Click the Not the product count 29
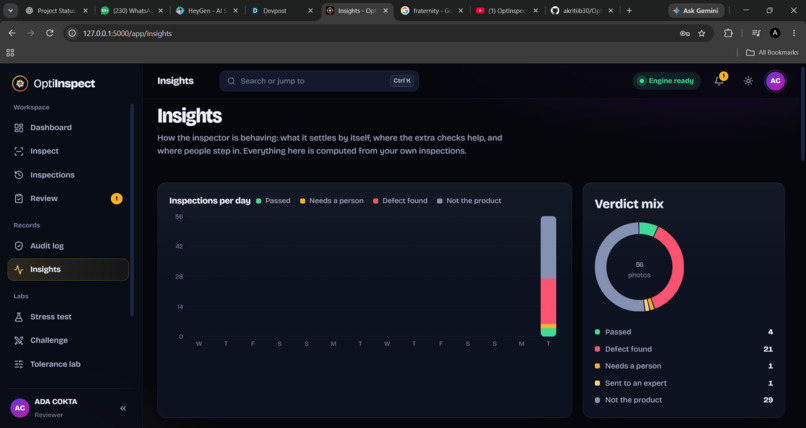Screen dimensions: 806x428 [x=768, y=400]
